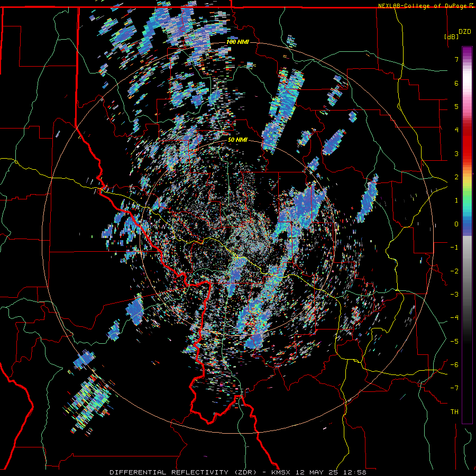Select the -6 tick label on the scale
Viewport: 476px width, 476px height.
click(454, 365)
